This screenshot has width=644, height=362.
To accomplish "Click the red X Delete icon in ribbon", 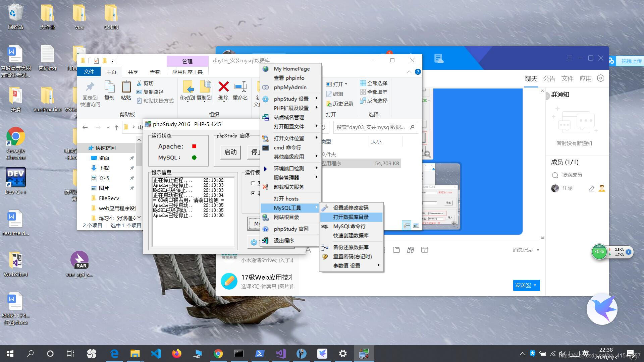I will [223, 87].
